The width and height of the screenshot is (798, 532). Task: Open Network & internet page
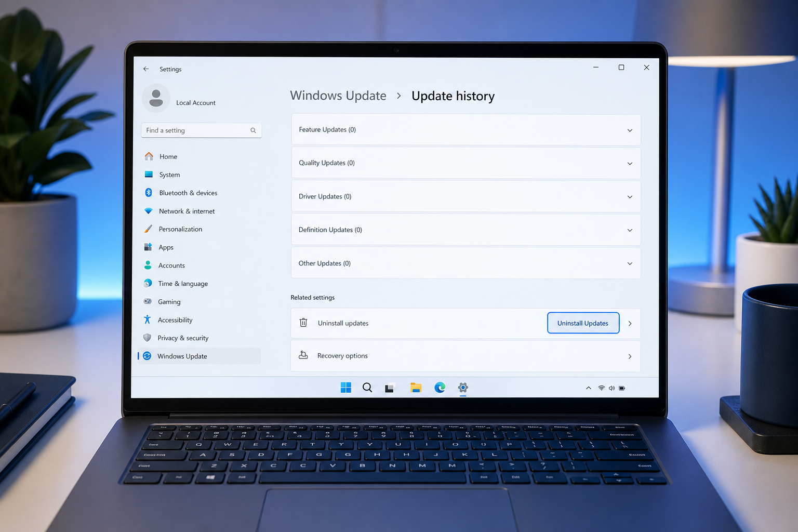187,211
